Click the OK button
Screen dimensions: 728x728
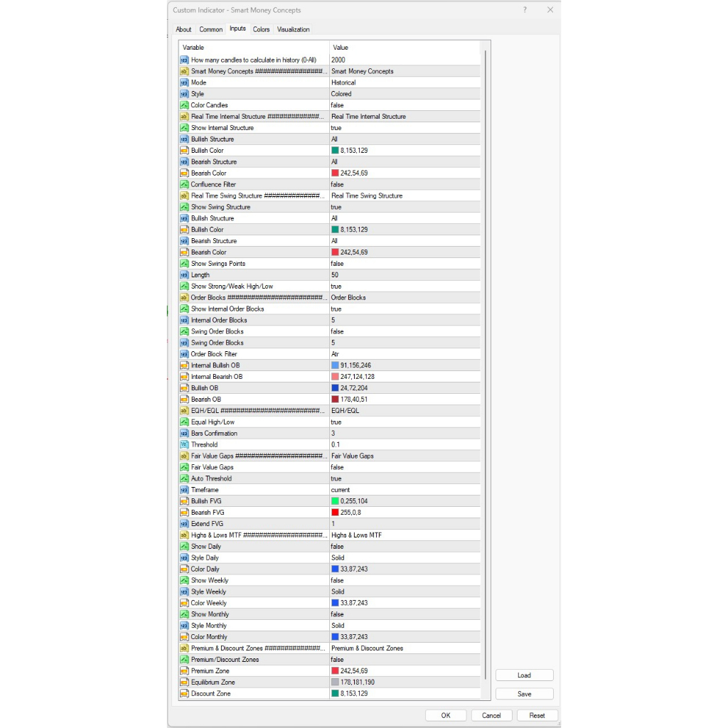pyautogui.click(x=446, y=715)
